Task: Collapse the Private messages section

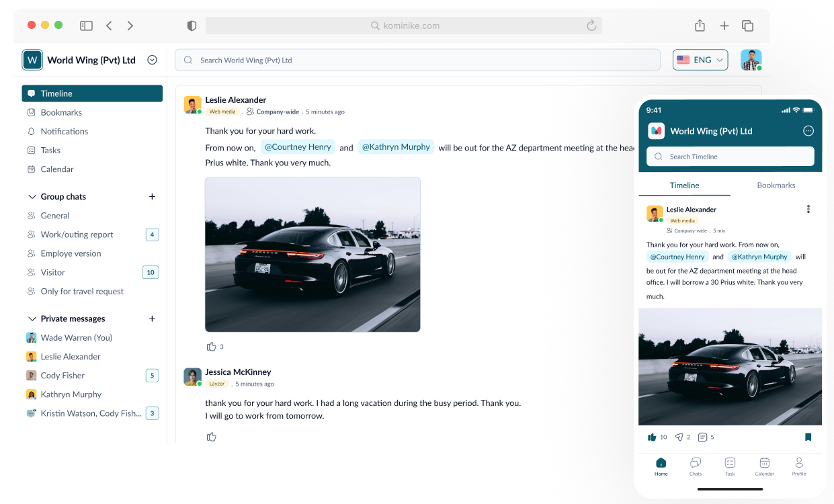Action: 32,319
